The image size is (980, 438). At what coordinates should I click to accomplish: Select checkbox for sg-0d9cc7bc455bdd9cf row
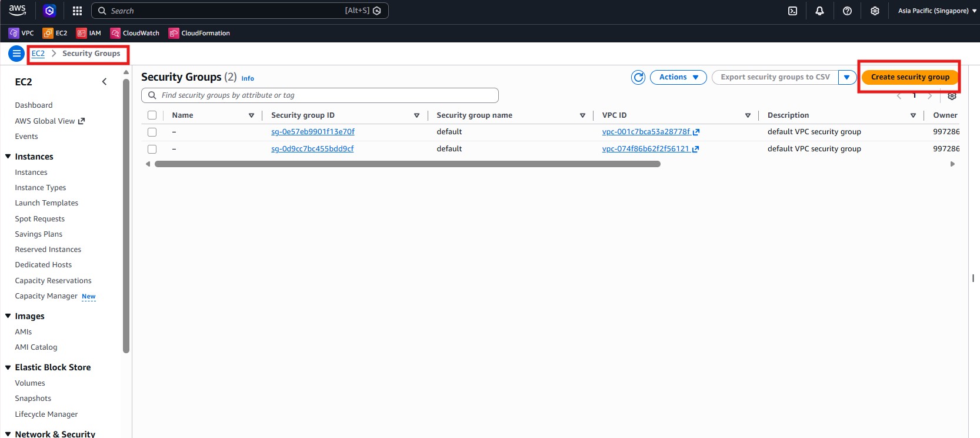coord(152,149)
